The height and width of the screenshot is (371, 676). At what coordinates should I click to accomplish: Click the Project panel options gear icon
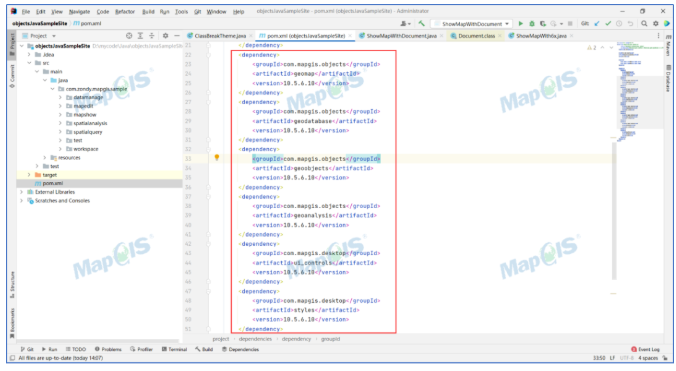point(165,36)
